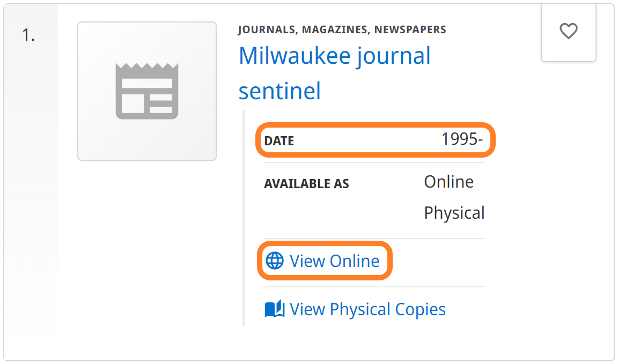Click the Online availability value
This screenshot has width=618, height=364.
coord(448,182)
